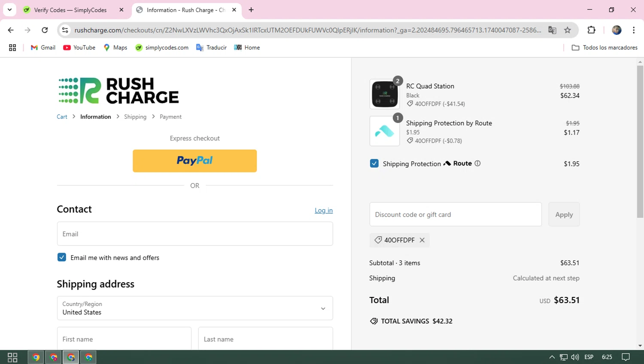644x364 pixels.
Task: Uncheck Email me with news and offers
Action: pos(62,257)
